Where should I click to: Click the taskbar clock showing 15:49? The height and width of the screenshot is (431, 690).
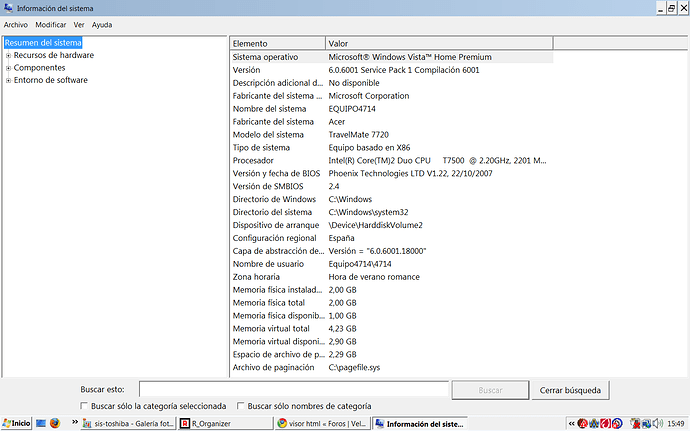(x=675, y=424)
